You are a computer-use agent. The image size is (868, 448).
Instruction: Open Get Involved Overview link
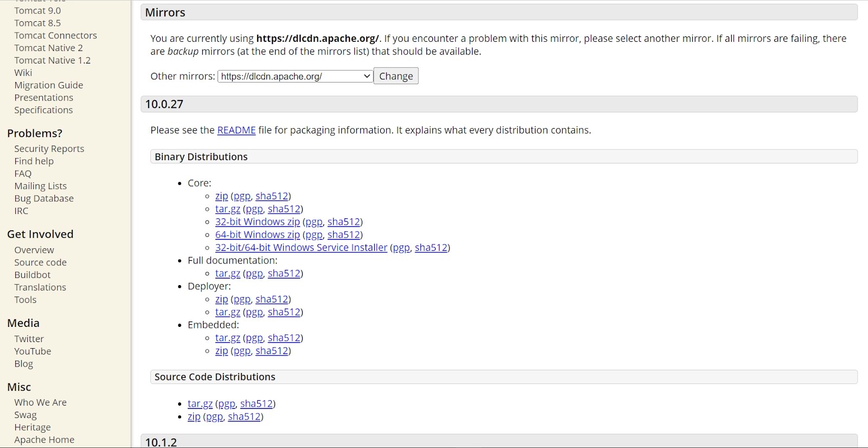point(34,250)
